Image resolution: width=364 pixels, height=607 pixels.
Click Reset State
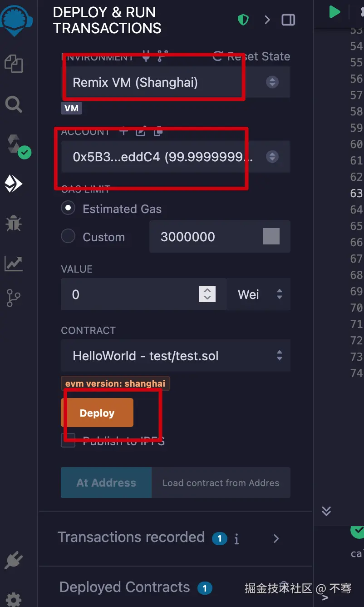point(251,56)
